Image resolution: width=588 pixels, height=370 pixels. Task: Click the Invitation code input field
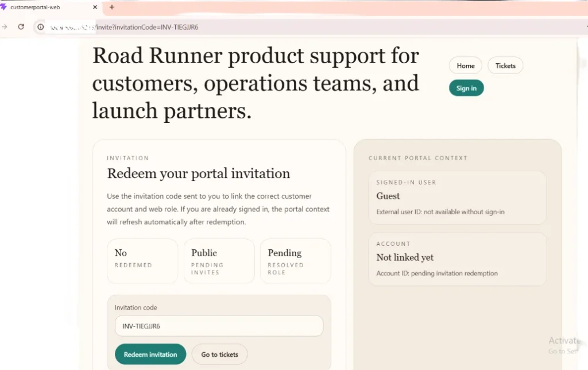click(x=219, y=326)
